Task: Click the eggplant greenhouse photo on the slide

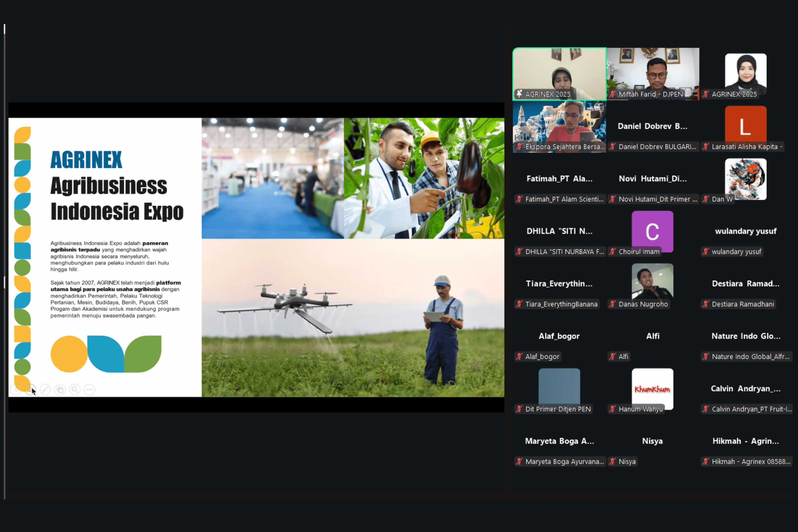Action: (x=424, y=178)
